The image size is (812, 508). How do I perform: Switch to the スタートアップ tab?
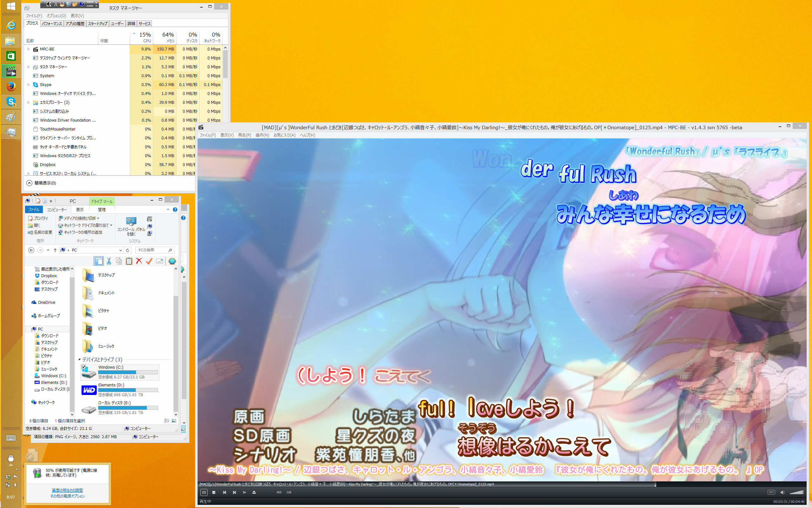[98, 23]
